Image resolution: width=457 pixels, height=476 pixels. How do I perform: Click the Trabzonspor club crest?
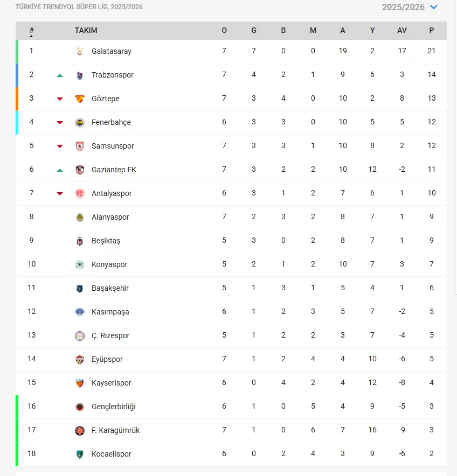click(x=80, y=75)
